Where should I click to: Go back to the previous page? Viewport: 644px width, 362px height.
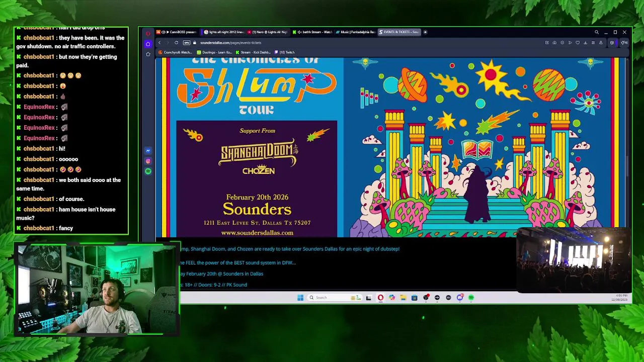pos(159,43)
